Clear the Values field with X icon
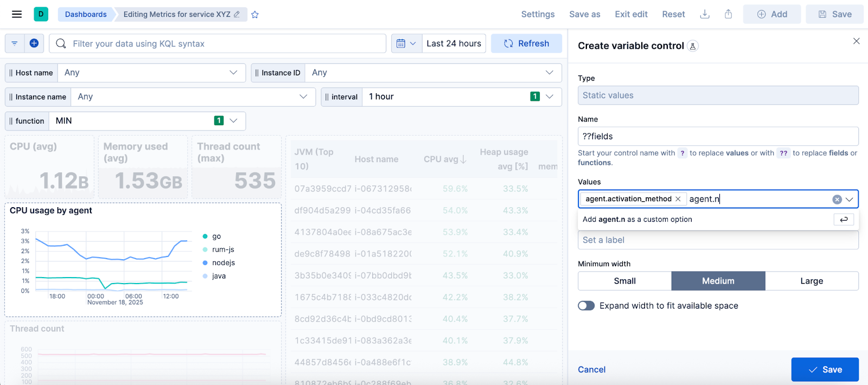Viewport: 868px width, 385px height. coord(837,200)
